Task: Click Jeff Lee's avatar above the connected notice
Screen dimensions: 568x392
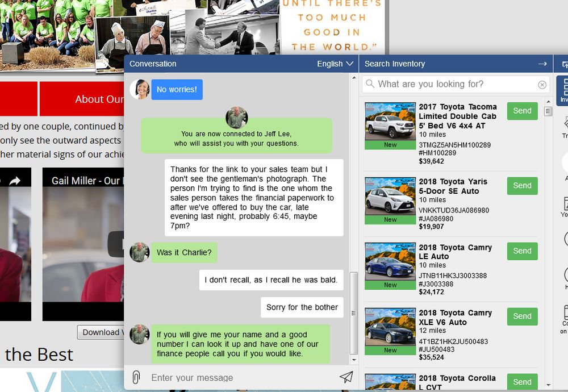Action: (x=236, y=118)
